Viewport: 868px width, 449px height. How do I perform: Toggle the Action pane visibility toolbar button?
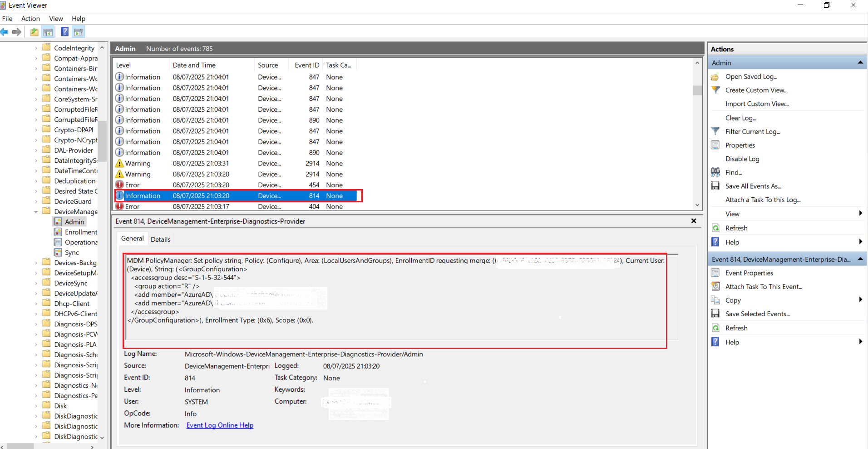tap(79, 32)
